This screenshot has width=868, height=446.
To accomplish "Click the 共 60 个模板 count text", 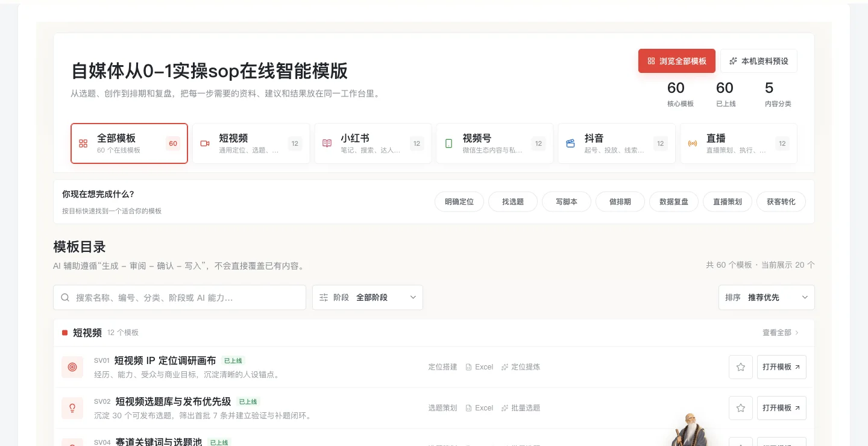I will (729, 265).
